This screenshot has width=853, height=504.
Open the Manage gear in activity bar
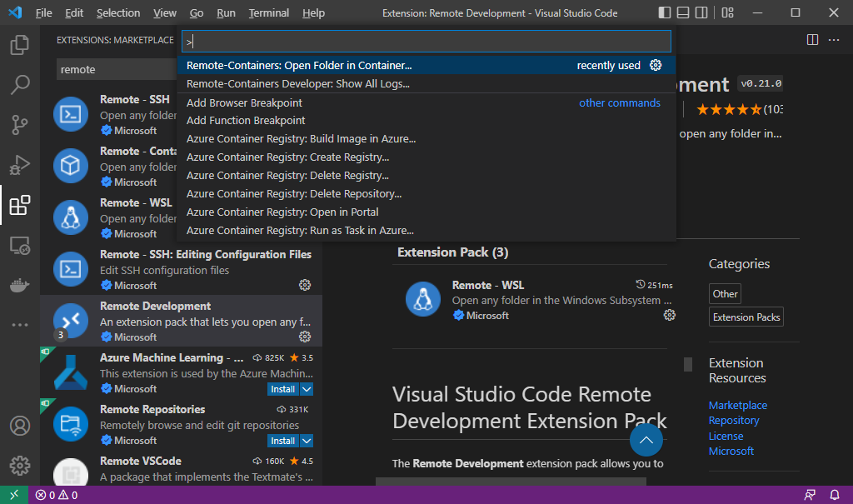click(x=20, y=466)
